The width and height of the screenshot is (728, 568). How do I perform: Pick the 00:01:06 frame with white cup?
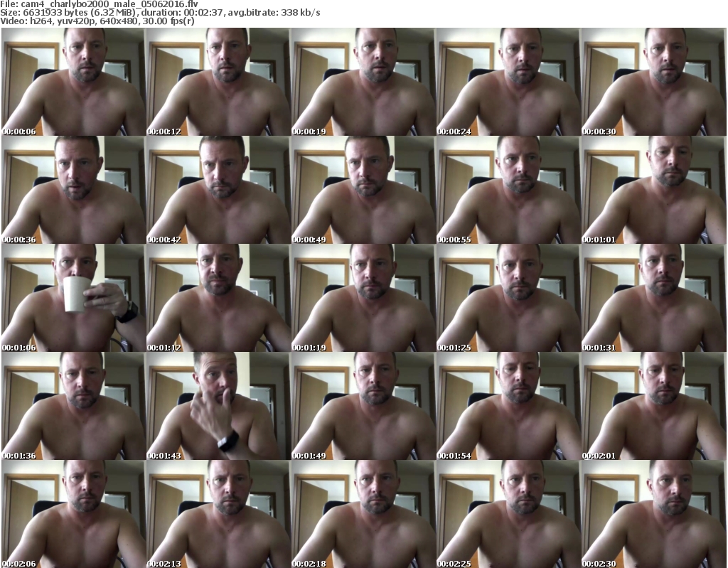tap(73, 298)
